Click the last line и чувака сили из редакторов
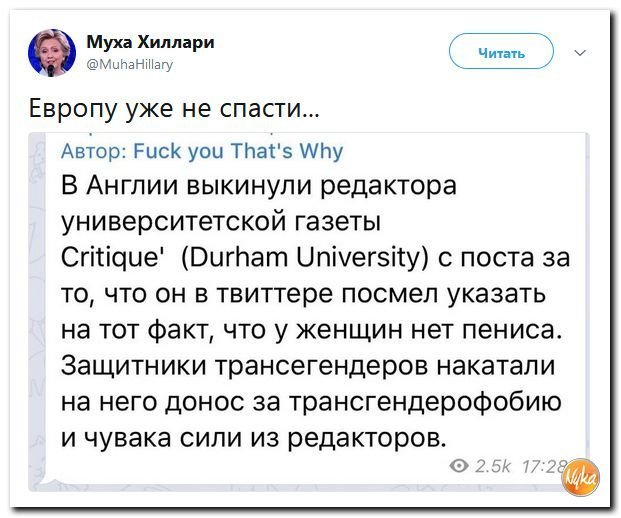621x518 pixels. (x=254, y=438)
